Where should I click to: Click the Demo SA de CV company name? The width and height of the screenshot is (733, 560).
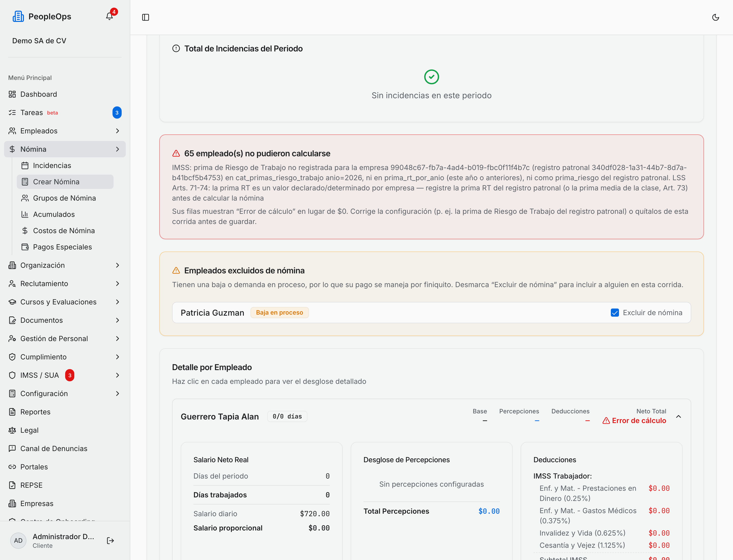(39, 41)
